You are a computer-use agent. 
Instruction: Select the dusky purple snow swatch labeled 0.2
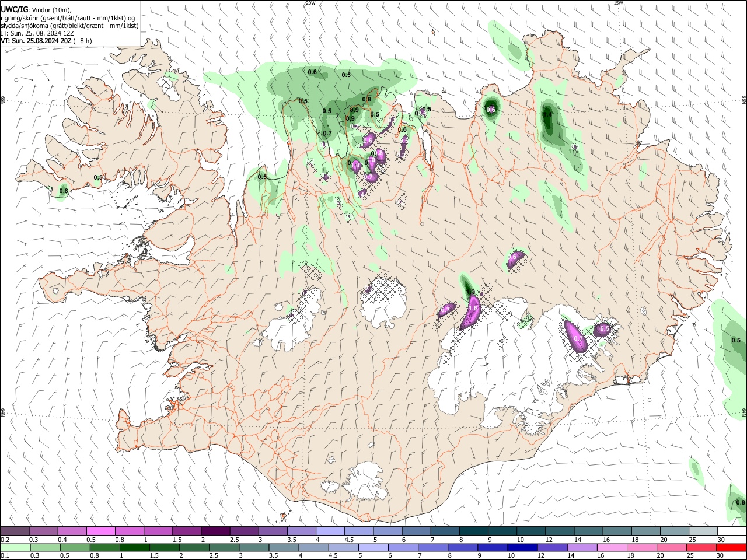pyautogui.click(x=15, y=531)
